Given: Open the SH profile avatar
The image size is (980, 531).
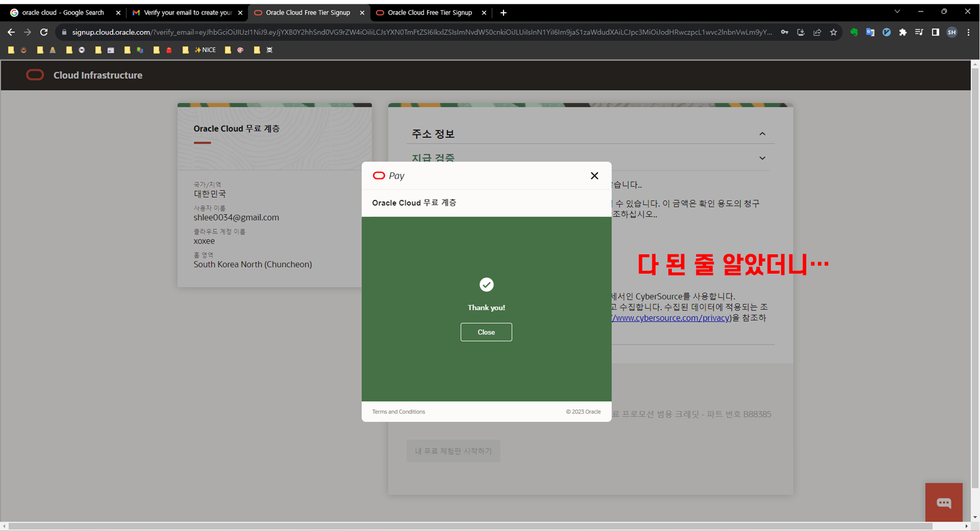Looking at the screenshot, I should pyautogui.click(x=952, y=33).
